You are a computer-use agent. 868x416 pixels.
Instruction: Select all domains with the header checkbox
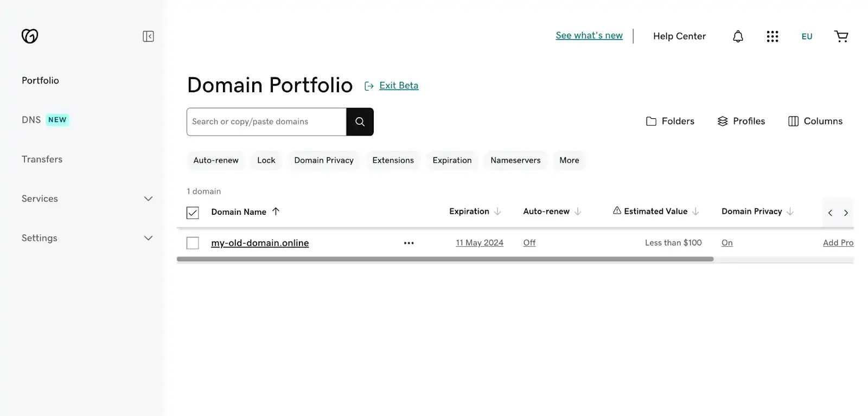coord(193,212)
